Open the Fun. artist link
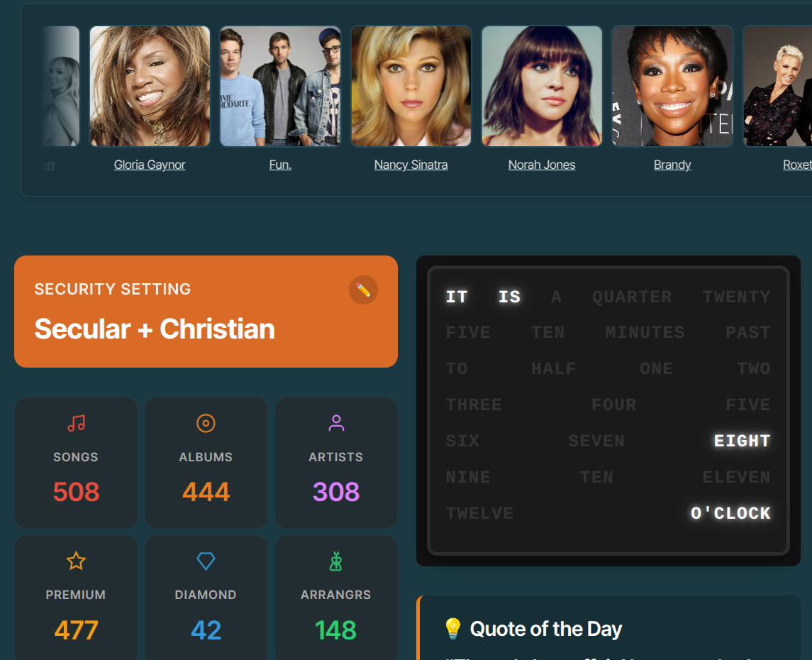 pos(280,165)
